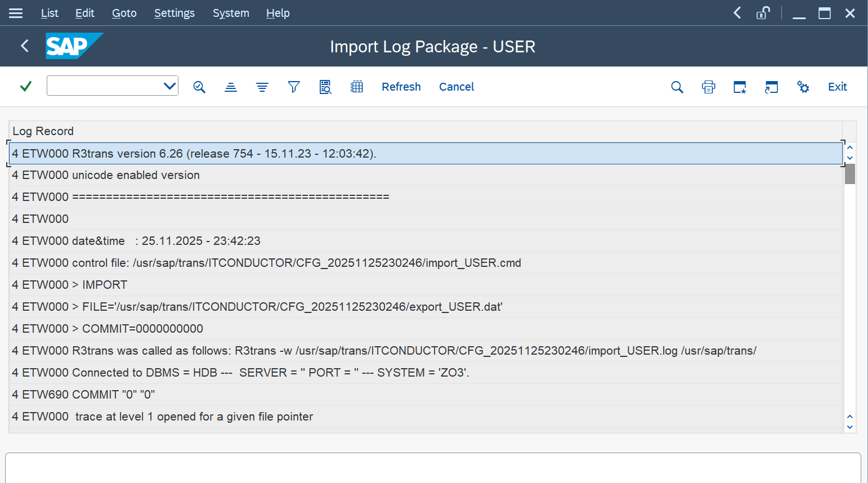Open the new GUI window icon
The height and width of the screenshot is (483, 868).
[740, 87]
